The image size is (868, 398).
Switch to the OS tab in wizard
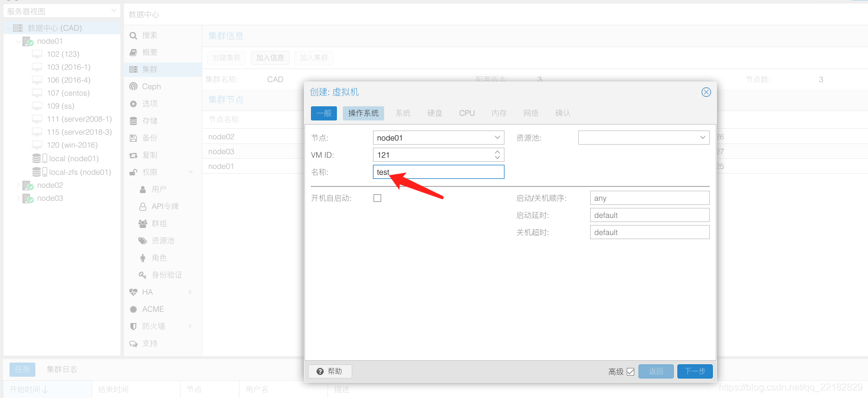coord(363,113)
